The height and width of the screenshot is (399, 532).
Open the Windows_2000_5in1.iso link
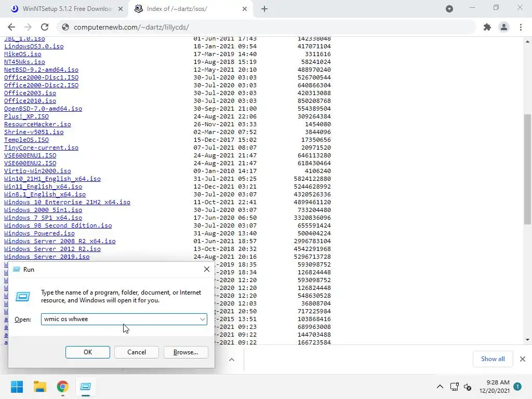[x=43, y=210]
